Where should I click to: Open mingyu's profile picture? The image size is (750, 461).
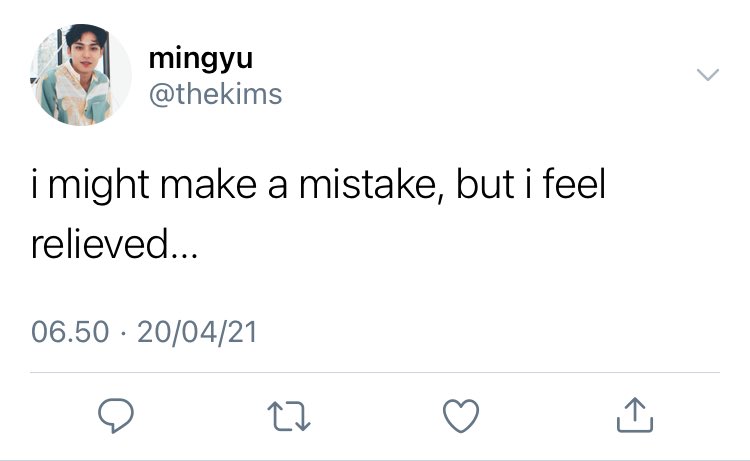tap(83, 75)
